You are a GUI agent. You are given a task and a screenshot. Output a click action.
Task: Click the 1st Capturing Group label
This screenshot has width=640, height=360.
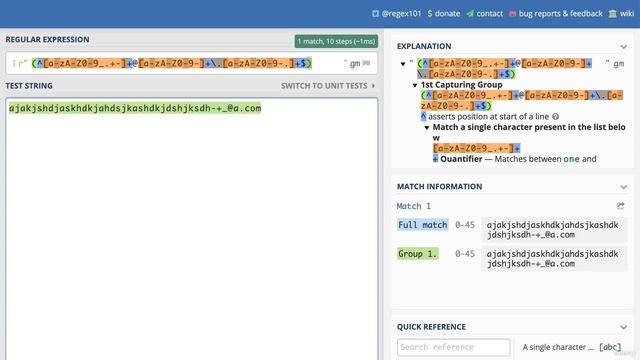point(461,85)
